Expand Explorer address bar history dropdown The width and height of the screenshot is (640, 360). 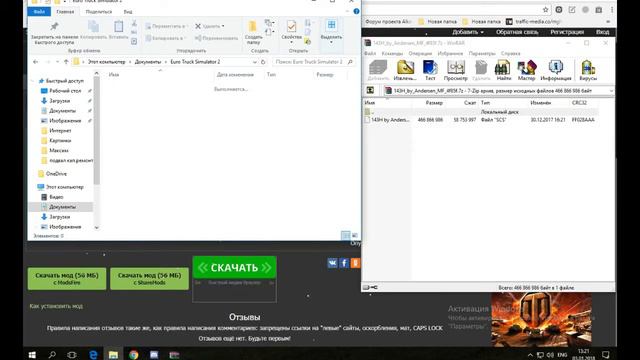[x=255, y=62]
